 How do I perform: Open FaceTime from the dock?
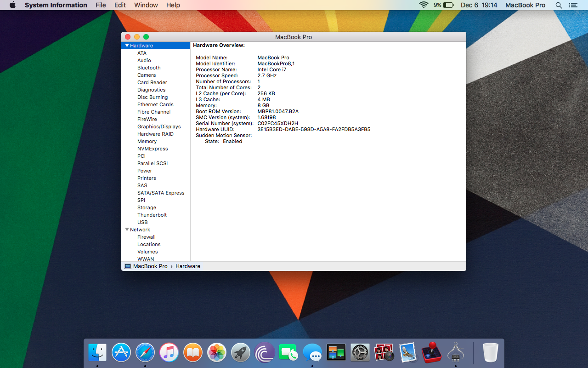(288, 353)
